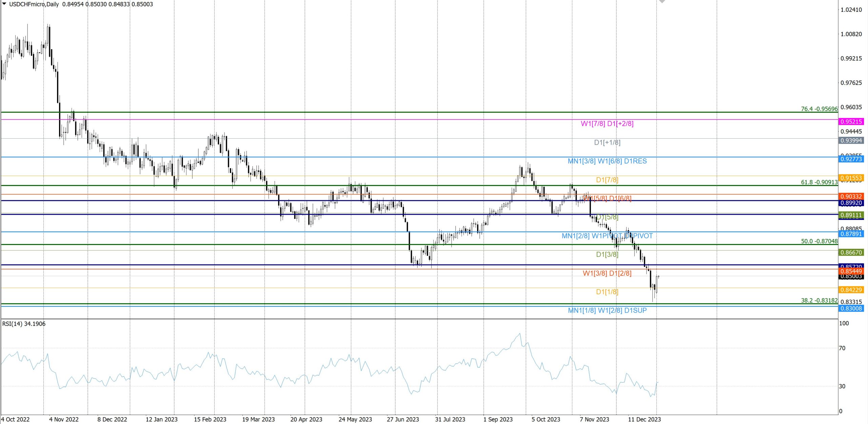
Task: Click the green 0.86670 price label
Action: coord(851,253)
